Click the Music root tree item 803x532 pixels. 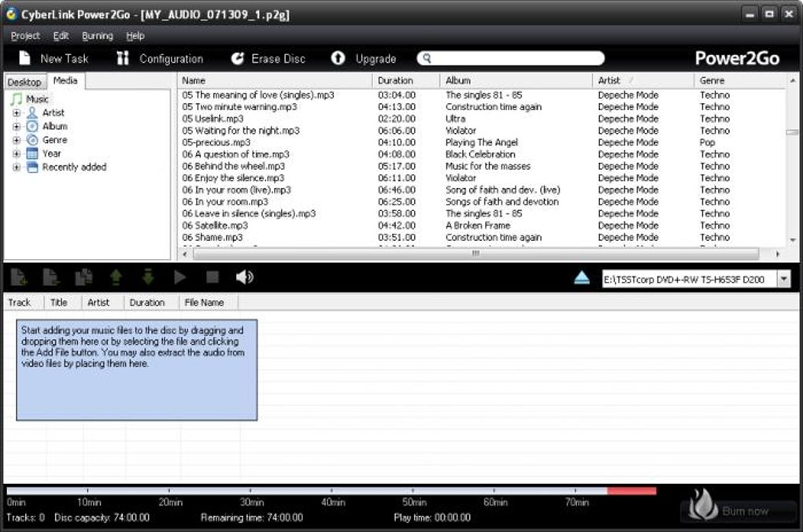click(x=37, y=99)
